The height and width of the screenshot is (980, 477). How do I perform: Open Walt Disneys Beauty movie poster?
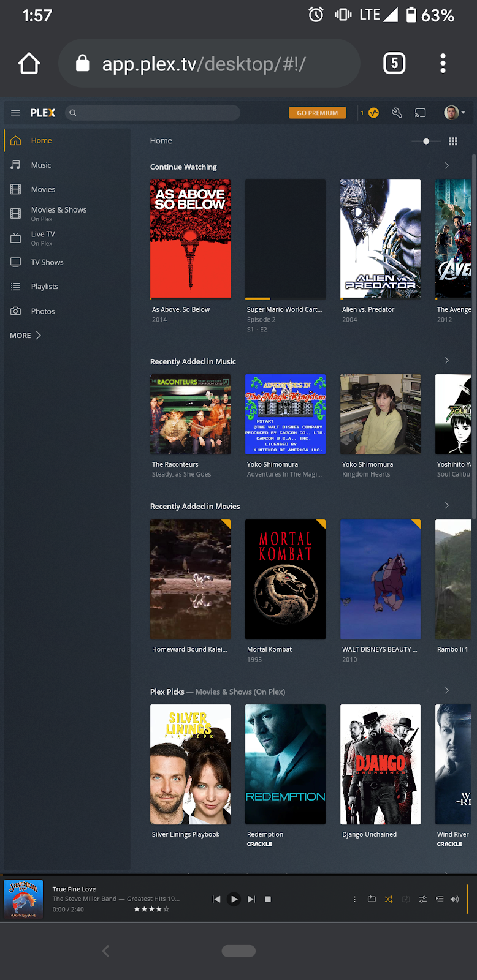(381, 579)
